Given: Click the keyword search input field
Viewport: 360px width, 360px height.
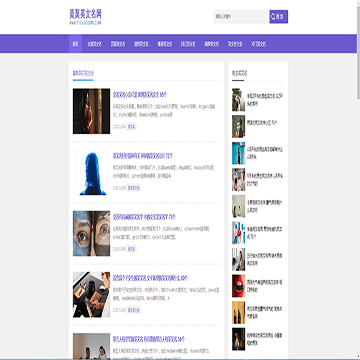Looking at the screenshot, I should [x=241, y=17].
